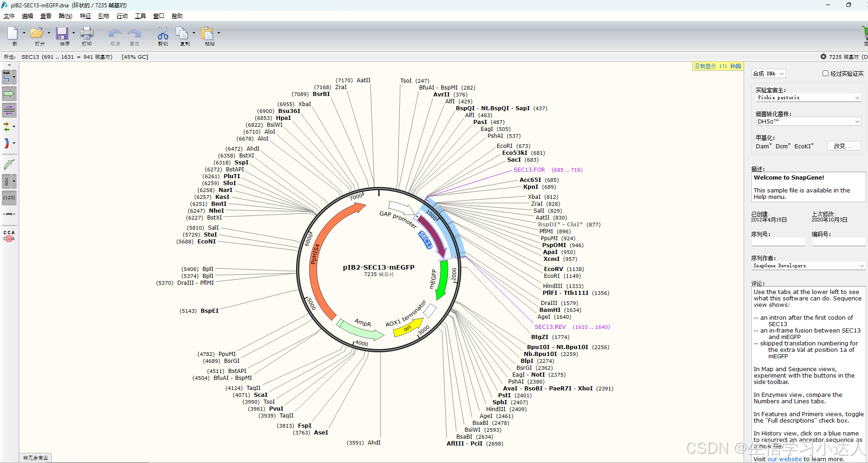Open the 文件 menu
The image size is (868, 463).
tap(9, 16)
